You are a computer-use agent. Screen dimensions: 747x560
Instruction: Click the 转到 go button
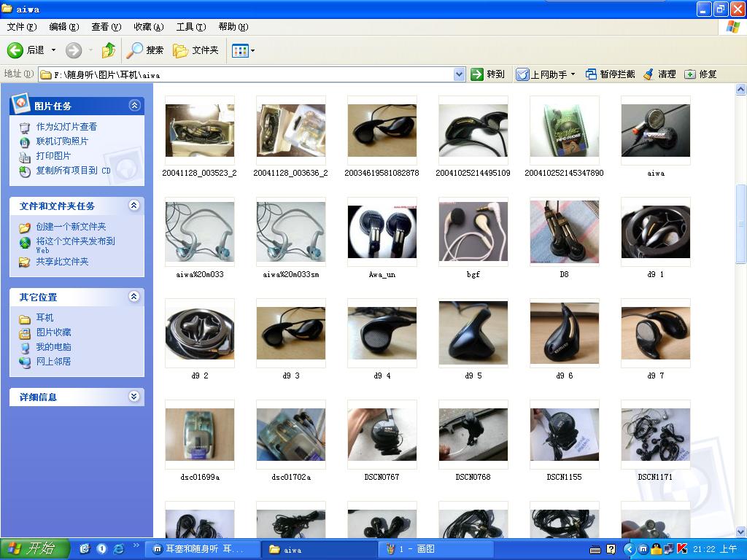[x=487, y=74]
